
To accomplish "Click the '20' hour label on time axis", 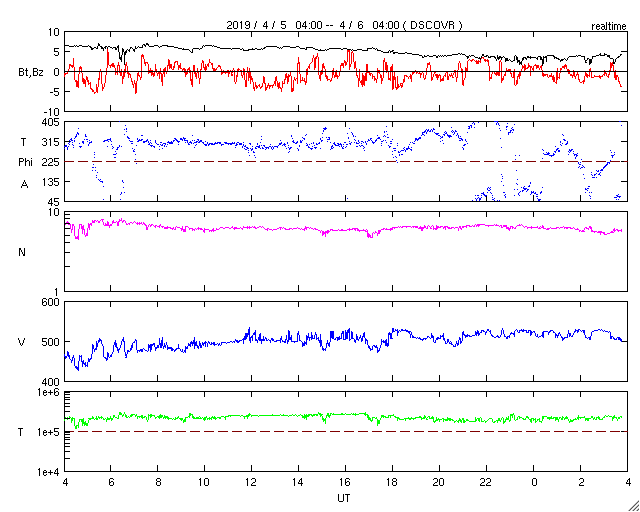I will tap(440, 483).
